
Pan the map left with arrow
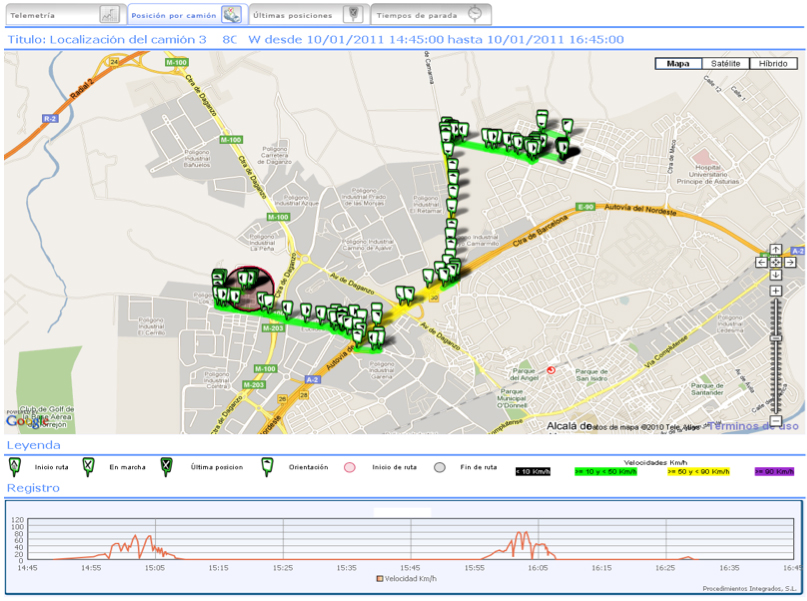click(x=761, y=262)
